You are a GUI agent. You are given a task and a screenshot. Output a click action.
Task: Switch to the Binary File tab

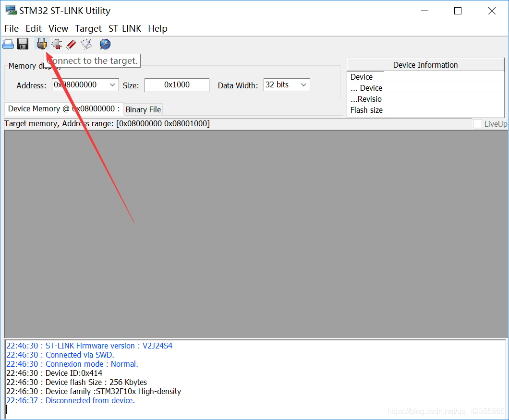coord(143,110)
